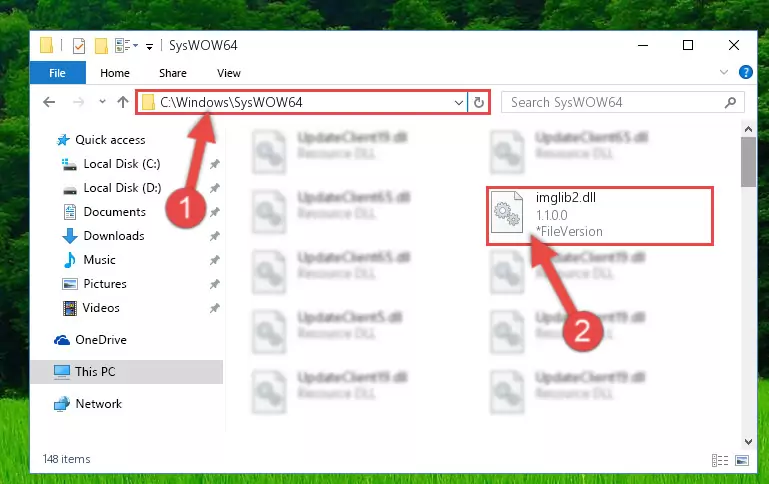This screenshot has height=484, width=769.
Task: Switch to the Share ribbon tab
Action: pos(173,73)
